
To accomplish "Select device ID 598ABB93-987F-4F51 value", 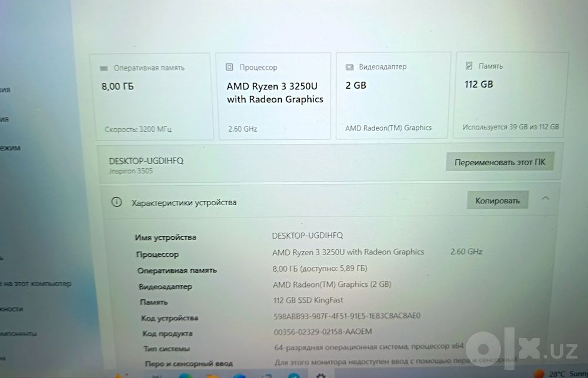I will (347, 316).
